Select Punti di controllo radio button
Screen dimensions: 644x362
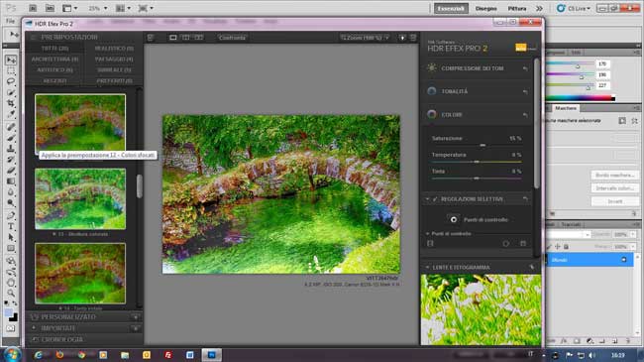[454, 219]
